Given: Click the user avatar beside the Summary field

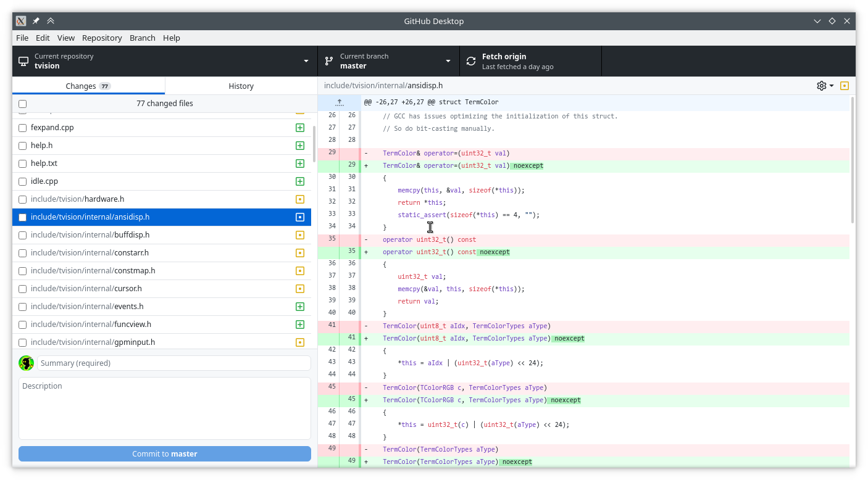Looking at the screenshot, I should pos(26,363).
